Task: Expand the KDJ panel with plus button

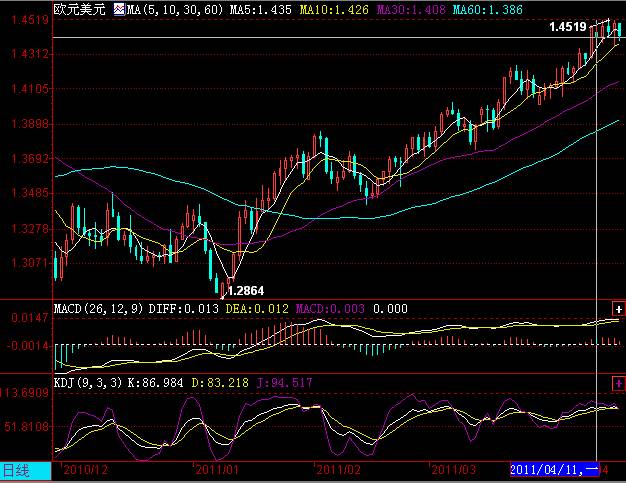Action: (618, 384)
